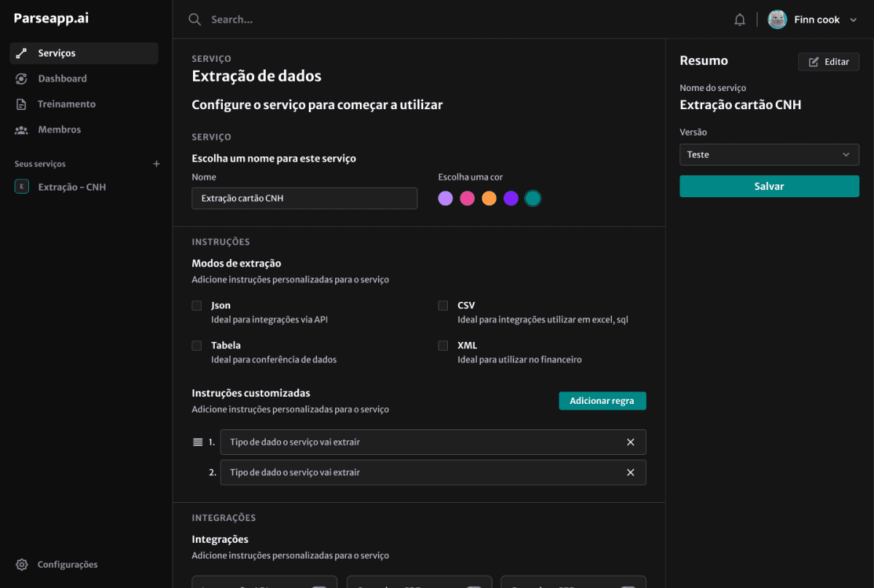Click the Finn cook avatar picture

(x=776, y=19)
